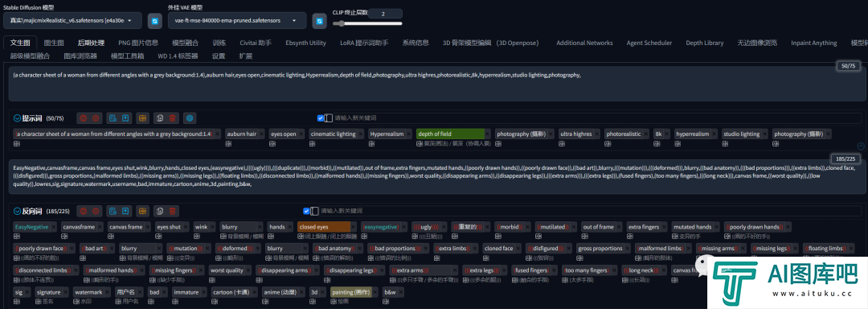
Task: Refresh the Stable Diffusion model list
Action: tap(155, 20)
